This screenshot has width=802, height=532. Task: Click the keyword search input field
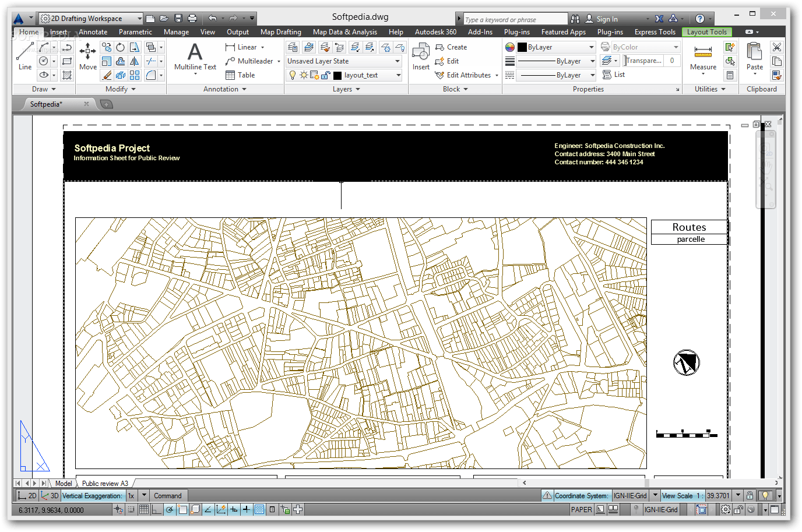tap(515, 19)
